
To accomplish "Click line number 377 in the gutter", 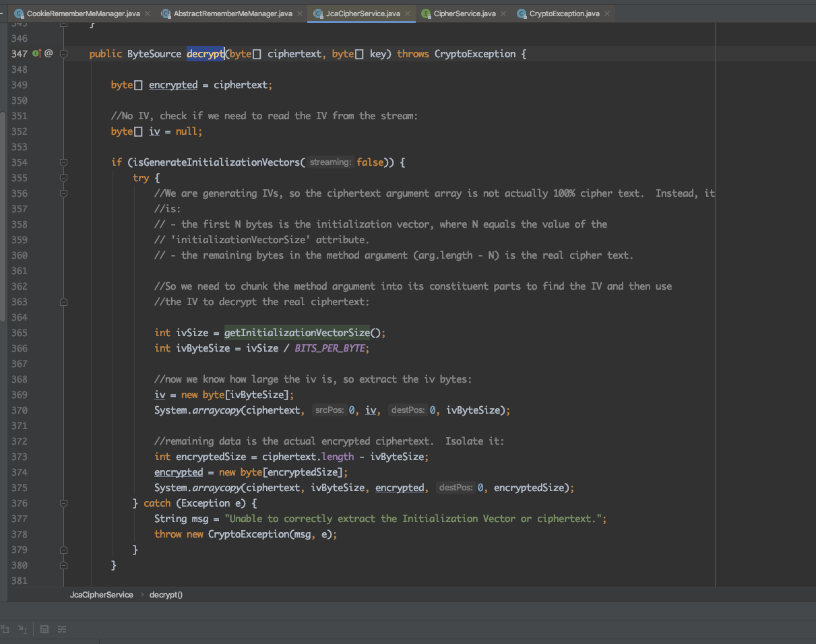I will click(20, 519).
